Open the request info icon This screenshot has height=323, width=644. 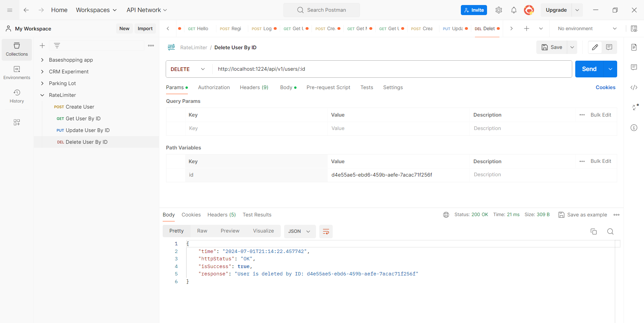(634, 128)
